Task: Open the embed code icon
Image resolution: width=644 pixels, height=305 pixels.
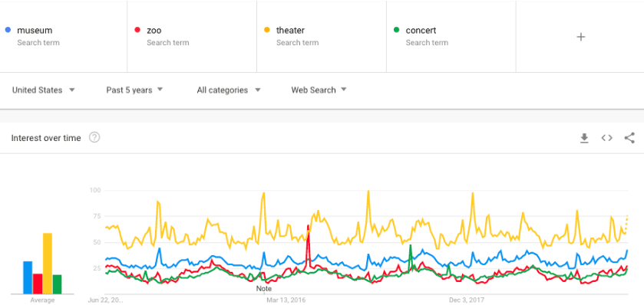Action: 606,138
